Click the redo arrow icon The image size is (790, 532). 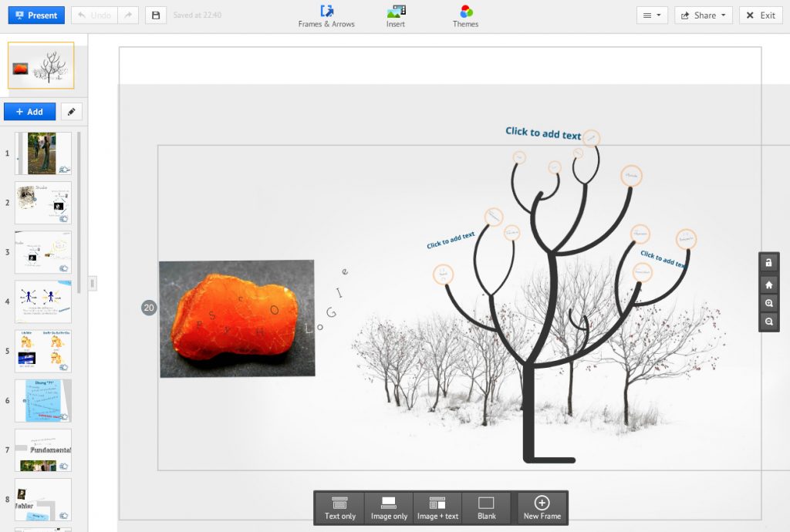click(129, 15)
